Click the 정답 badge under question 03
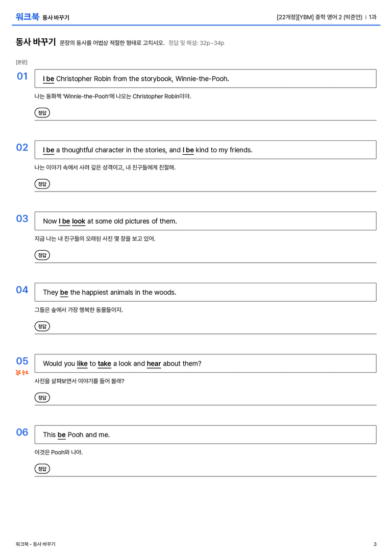 pos(42,255)
